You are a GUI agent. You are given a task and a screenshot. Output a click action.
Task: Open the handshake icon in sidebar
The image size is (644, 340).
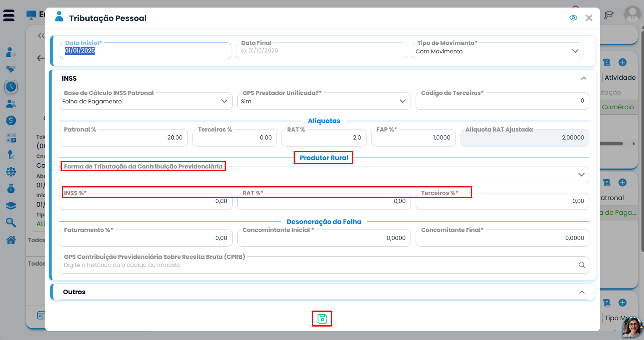point(11,69)
